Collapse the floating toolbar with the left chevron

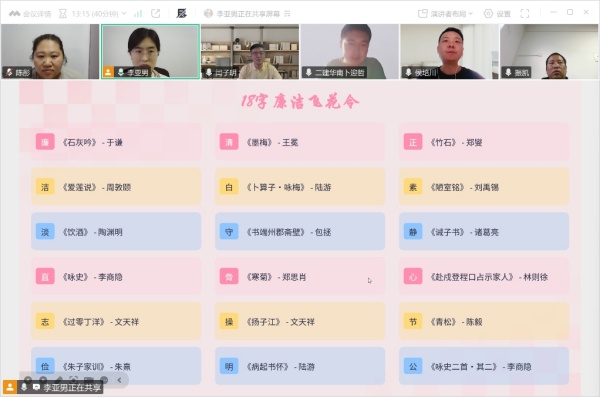119,380
